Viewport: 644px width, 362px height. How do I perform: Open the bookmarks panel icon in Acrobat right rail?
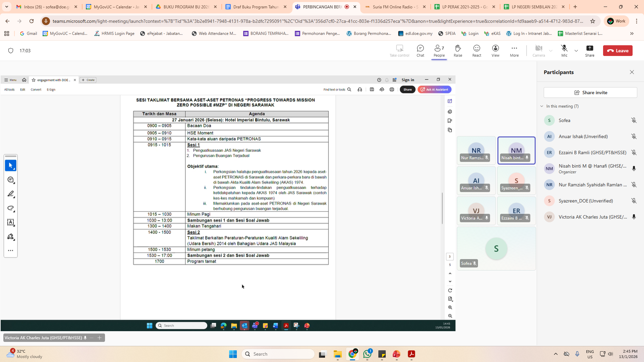450,121
